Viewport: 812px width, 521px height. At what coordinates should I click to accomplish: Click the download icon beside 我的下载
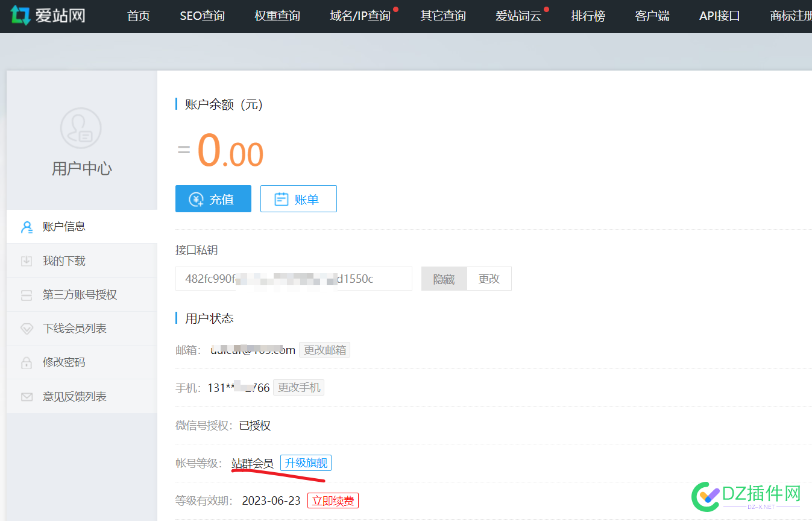[27, 261]
